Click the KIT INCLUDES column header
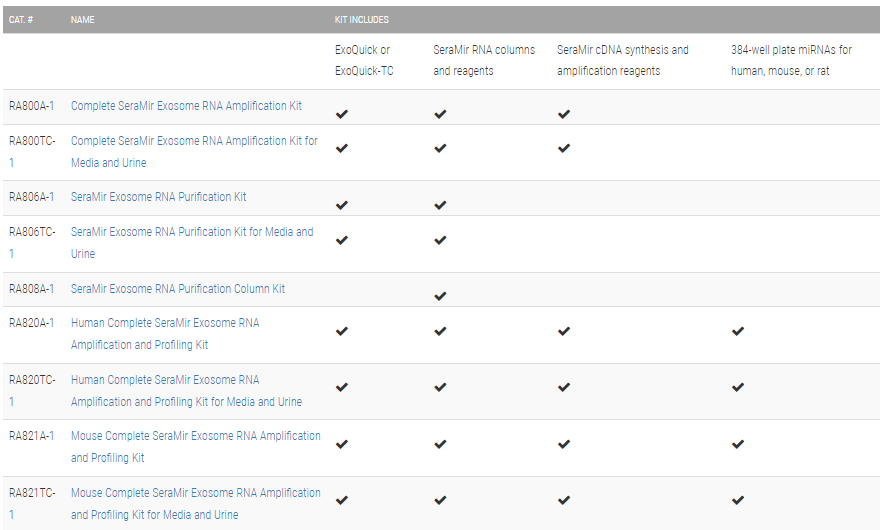 (x=362, y=20)
